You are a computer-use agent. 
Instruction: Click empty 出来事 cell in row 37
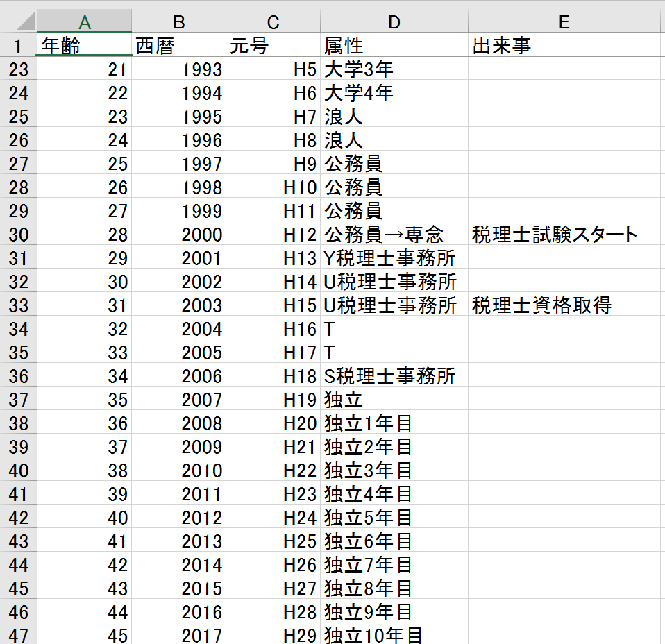(x=564, y=399)
